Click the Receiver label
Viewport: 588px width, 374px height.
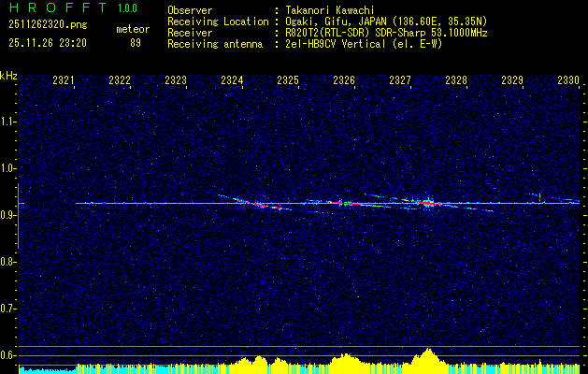click(x=190, y=33)
